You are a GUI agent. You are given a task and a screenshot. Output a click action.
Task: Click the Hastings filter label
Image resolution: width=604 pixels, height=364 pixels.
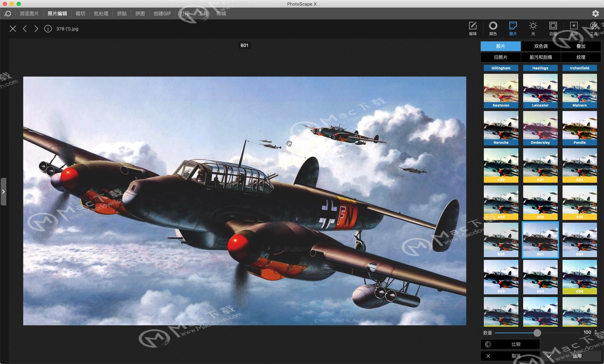540,68
